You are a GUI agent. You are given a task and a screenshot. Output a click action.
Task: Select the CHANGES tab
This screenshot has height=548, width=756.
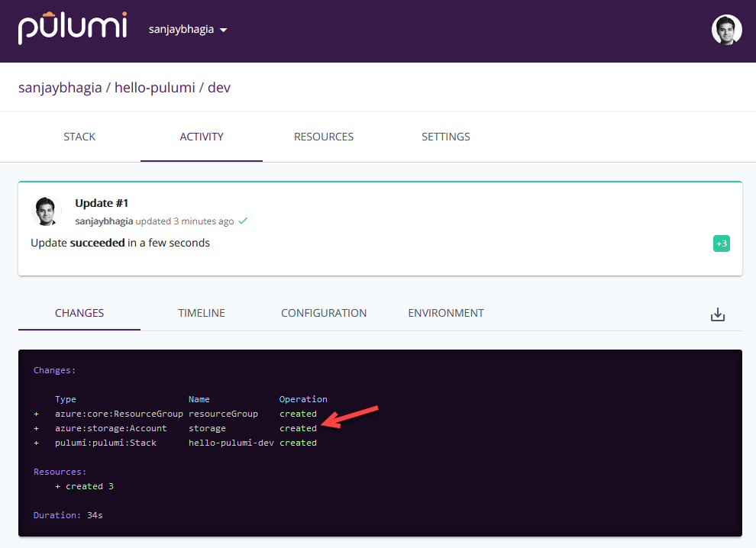(x=79, y=313)
